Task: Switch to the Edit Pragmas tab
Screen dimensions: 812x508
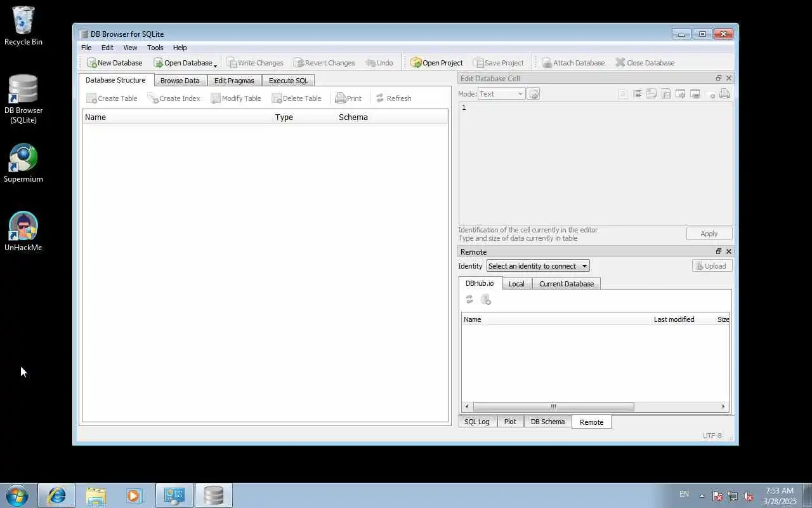Action: (234, 81)
